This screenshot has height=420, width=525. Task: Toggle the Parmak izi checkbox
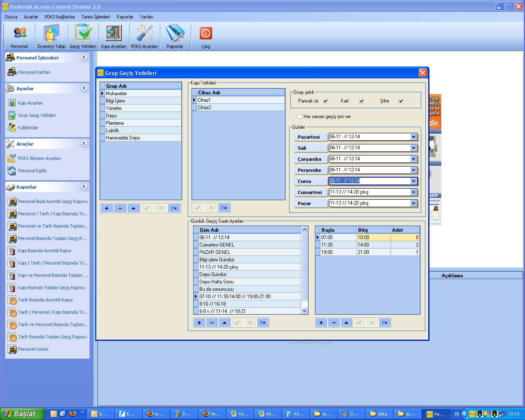point(325,101)
